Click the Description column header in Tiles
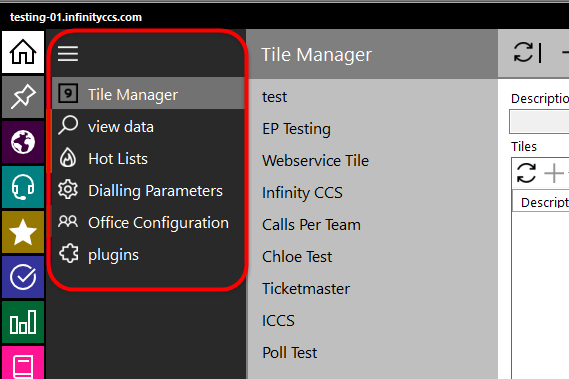Viewport: 569px width, 379px height. [x=541, y=202]
